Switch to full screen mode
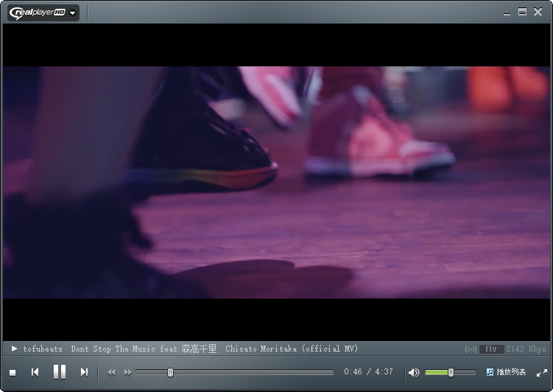Viewport: 553px width, 392px height. [x=542, y=373]
